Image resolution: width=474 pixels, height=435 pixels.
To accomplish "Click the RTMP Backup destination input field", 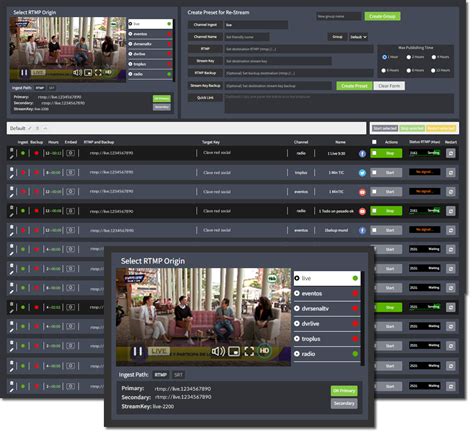I will click(x=299, y=73).
